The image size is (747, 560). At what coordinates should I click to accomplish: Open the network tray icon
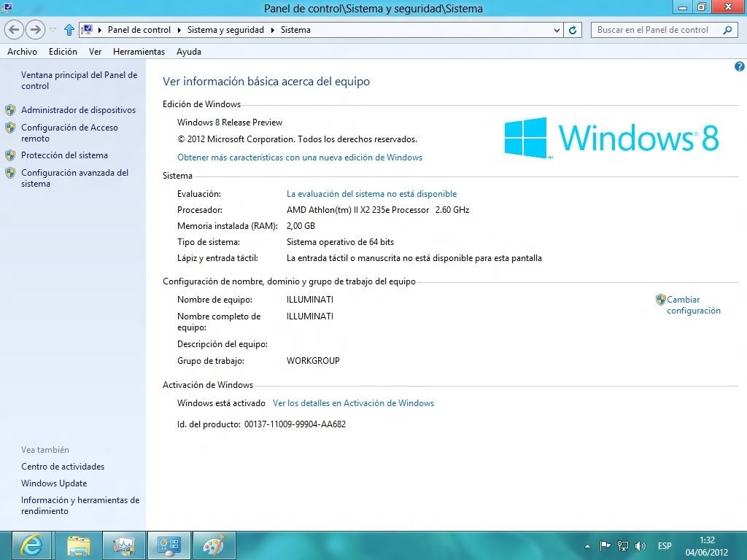pos(623,545)
